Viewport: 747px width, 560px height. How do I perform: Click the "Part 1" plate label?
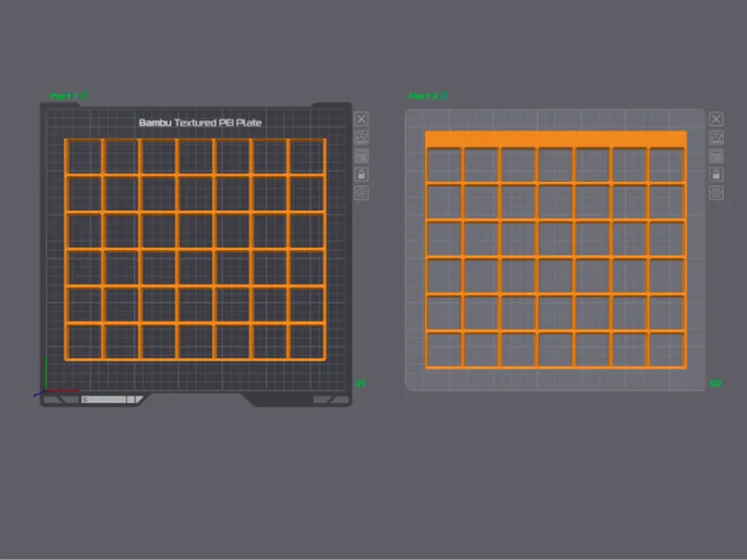pos(63,96)
